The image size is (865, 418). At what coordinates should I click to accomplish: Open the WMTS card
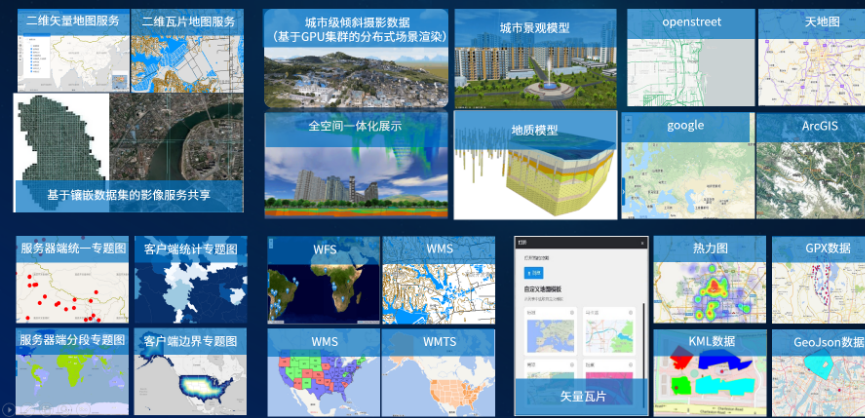tap(439, 372)
